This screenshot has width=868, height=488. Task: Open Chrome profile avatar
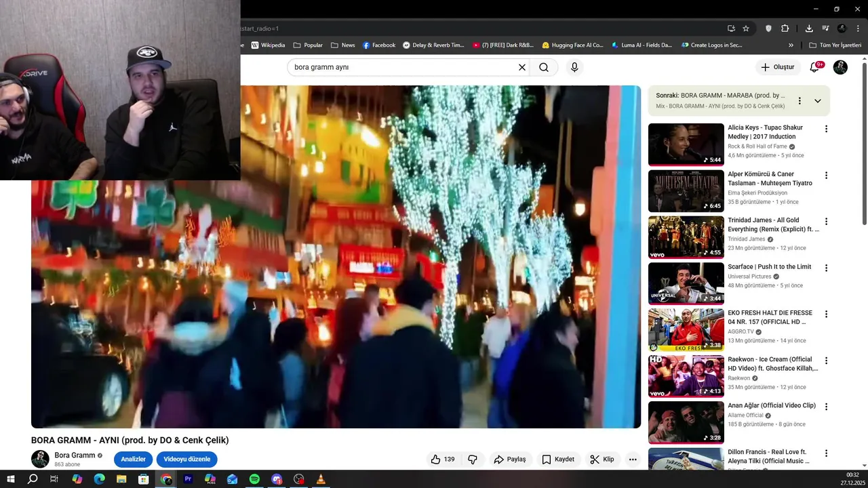coord(842,28)
